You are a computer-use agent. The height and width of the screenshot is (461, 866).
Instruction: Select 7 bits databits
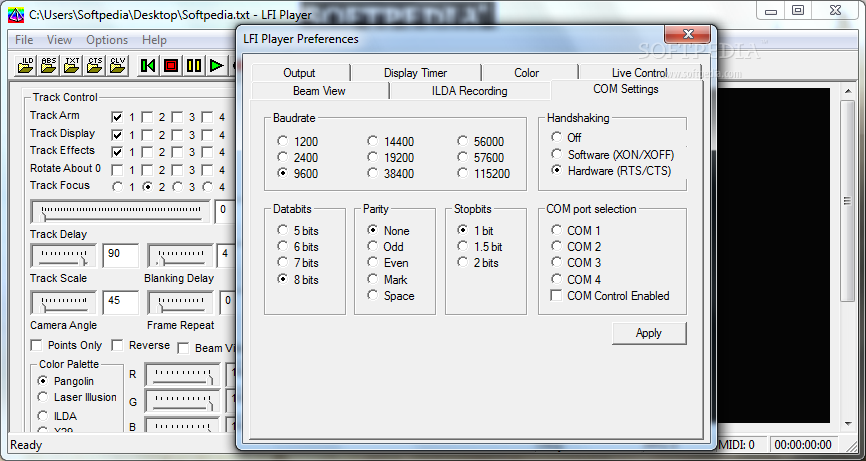click(298, 262)
